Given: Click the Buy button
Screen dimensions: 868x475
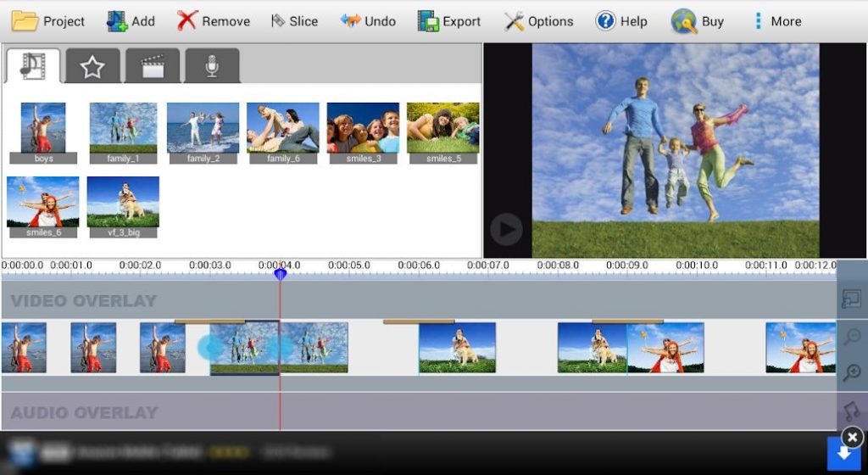Looking at the screenshot, I should pos(698,21).
